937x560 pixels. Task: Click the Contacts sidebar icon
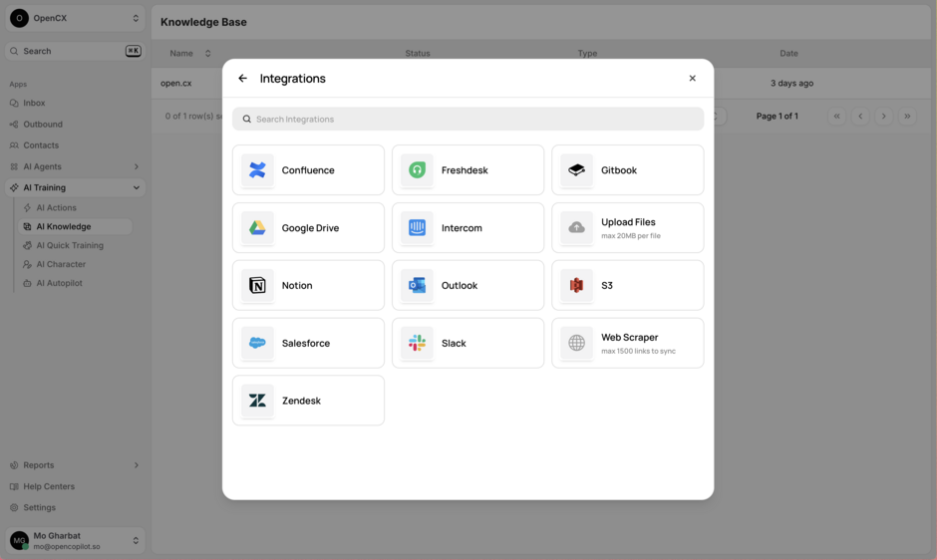tap(14, 145)
